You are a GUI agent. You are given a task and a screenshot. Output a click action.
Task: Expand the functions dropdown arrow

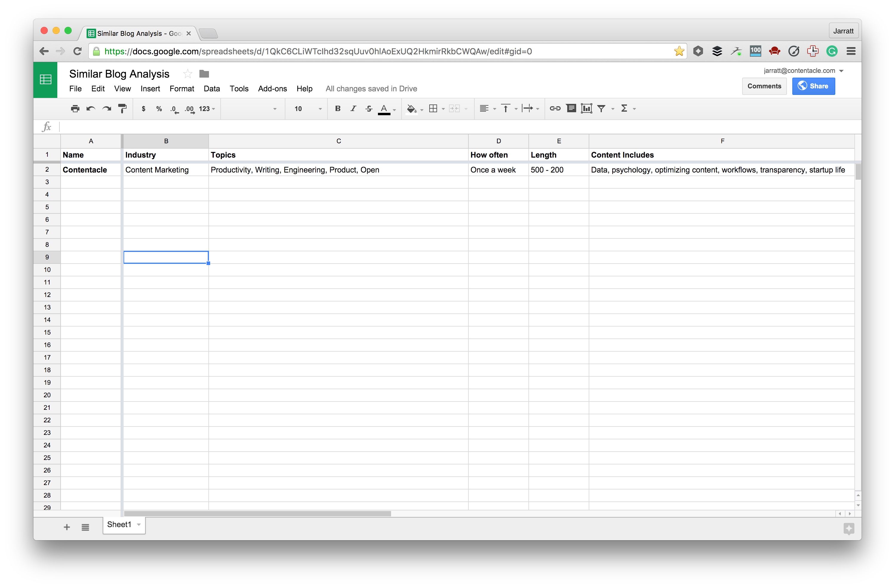tap(634, 109)
